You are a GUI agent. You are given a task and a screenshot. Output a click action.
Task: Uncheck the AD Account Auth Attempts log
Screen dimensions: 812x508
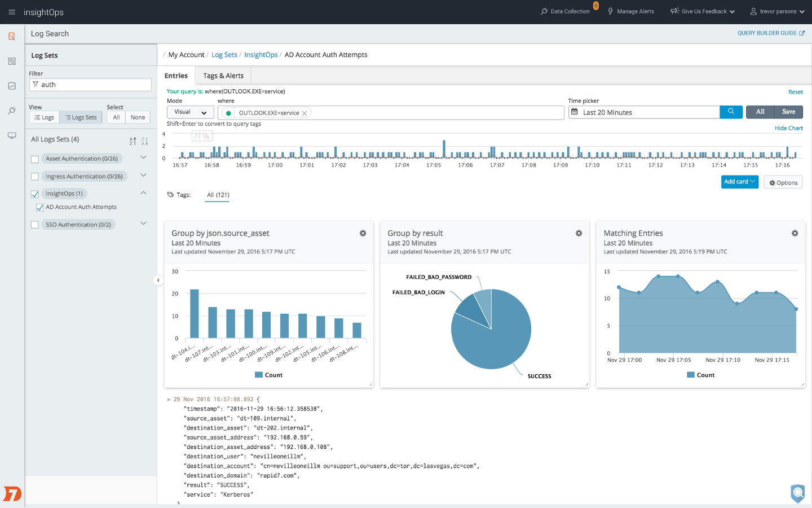(40, 207)
